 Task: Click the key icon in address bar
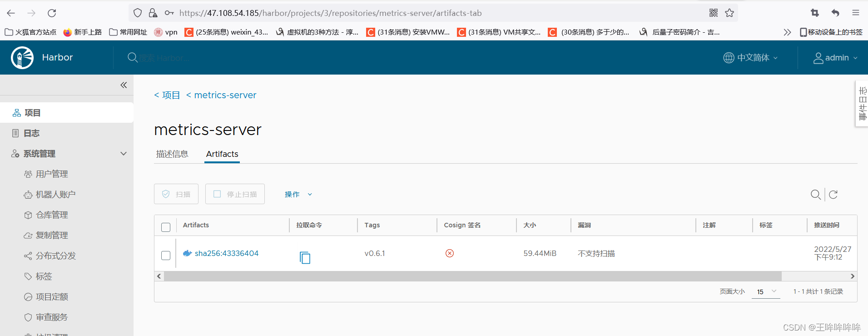coord(169,13)
